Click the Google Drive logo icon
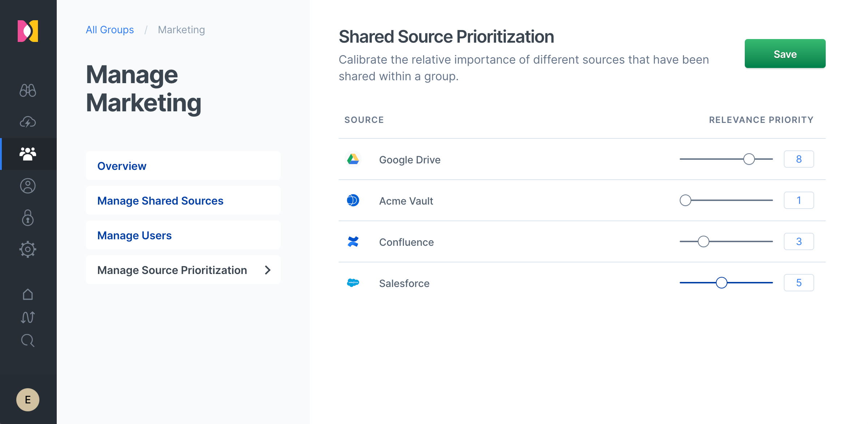The image size is (868, 424). click(x=353, y=159)
